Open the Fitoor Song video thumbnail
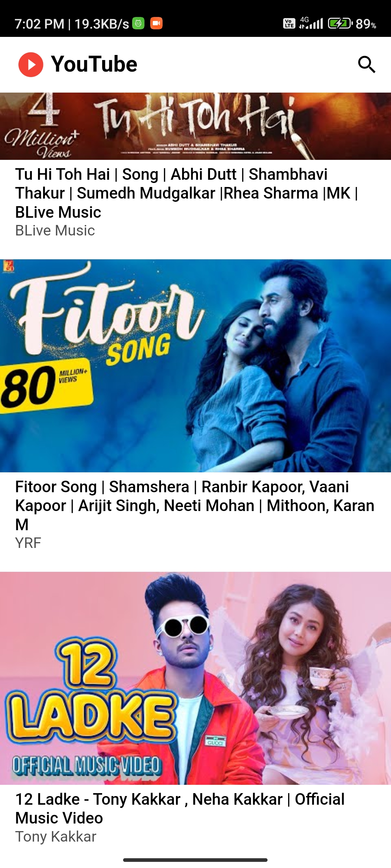The width and height of the screenshot is (391, 868). click(195, 366)
